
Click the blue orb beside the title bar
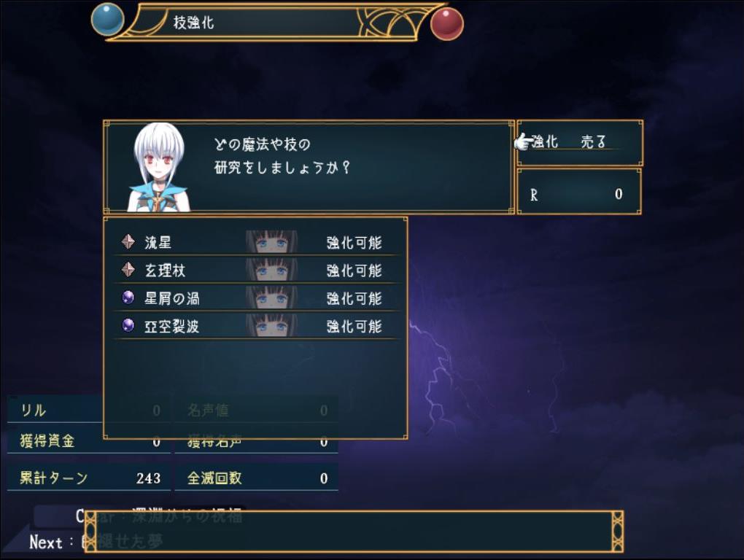(x=108, y=20)
